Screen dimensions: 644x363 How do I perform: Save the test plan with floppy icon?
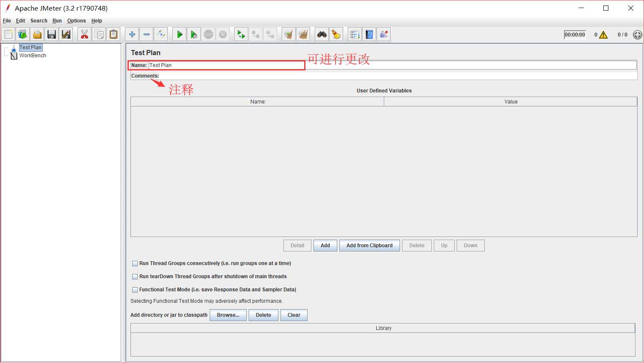point(52,34)
